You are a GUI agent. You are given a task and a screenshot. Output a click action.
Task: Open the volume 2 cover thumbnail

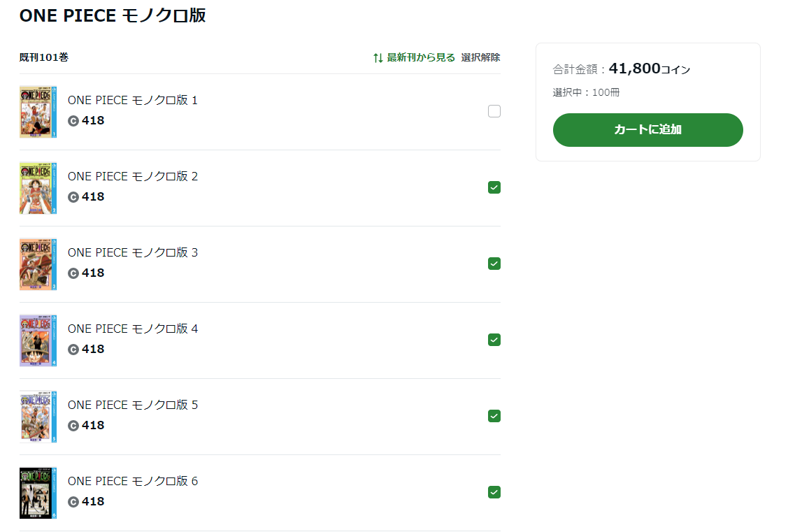pos(38,188)
